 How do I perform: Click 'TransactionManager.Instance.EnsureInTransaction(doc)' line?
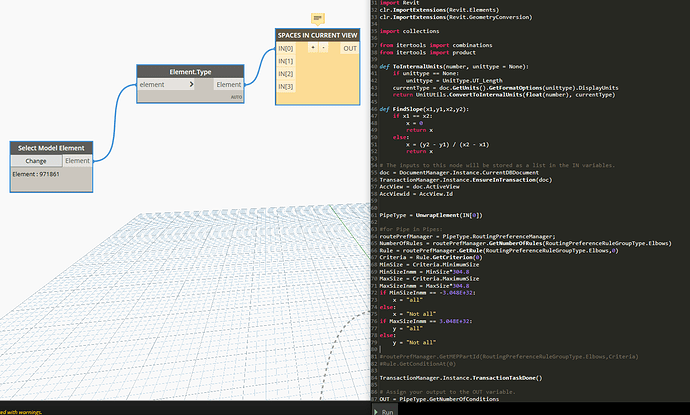[x=466, y=180]
